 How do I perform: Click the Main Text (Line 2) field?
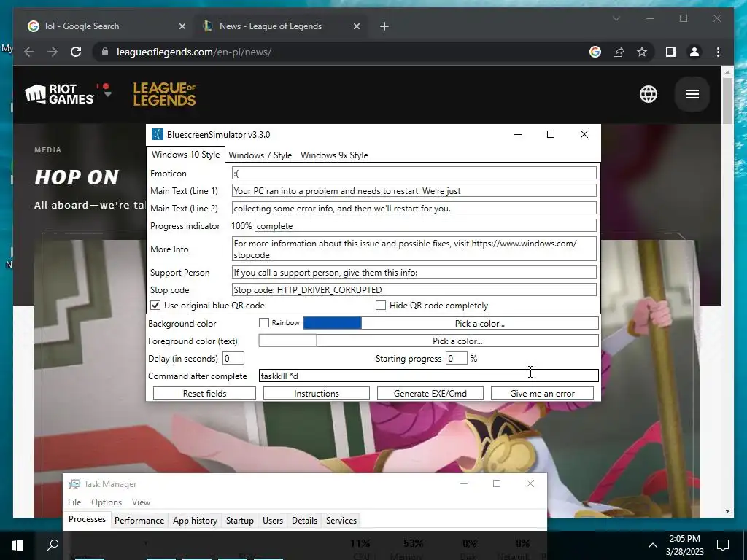pos(414,208)
